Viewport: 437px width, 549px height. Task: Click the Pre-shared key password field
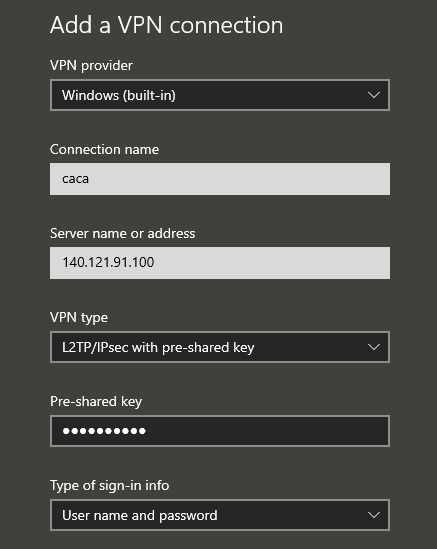[220, 431]
